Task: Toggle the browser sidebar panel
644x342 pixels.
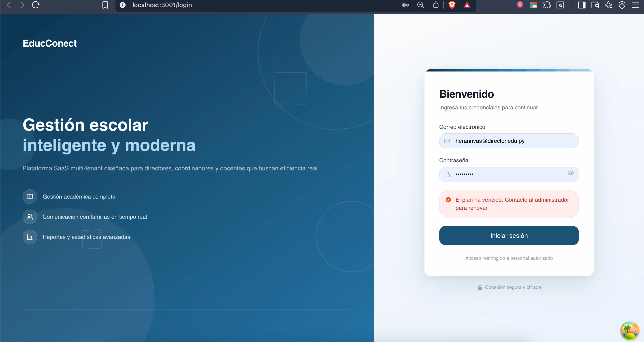Action: pyautogui.click(x=582, y=5)
